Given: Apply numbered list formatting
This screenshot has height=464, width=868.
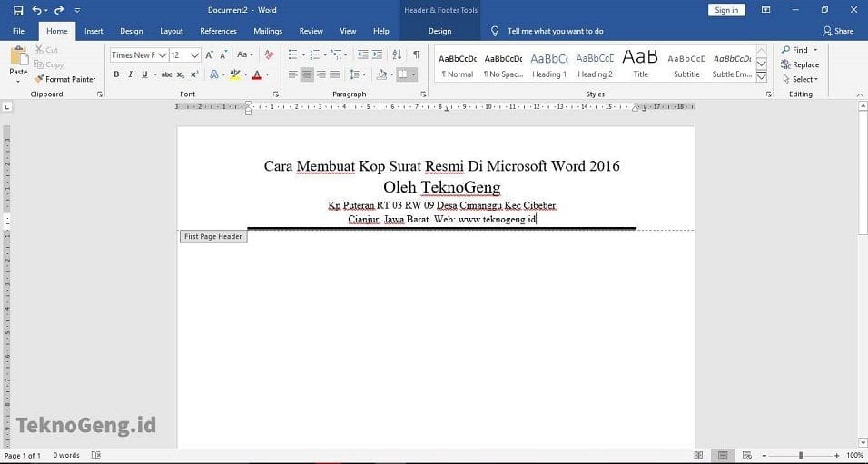Looking at the screenshot, I should tap(314, 54).
